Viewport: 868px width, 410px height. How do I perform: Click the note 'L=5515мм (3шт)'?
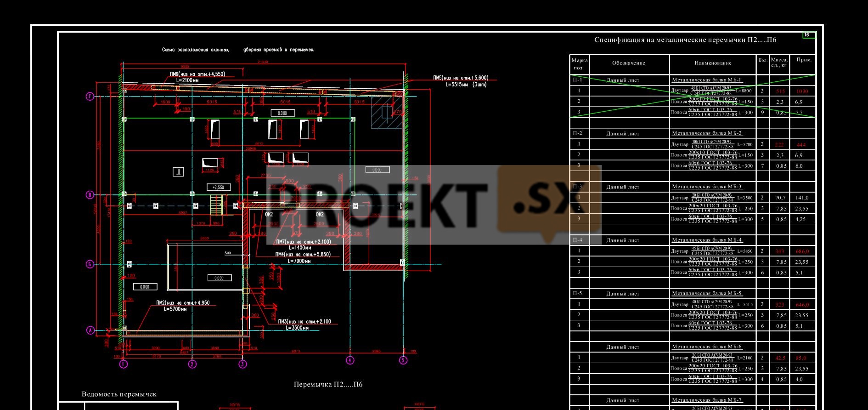466,85
